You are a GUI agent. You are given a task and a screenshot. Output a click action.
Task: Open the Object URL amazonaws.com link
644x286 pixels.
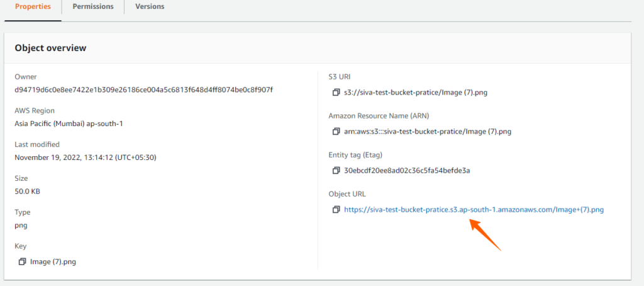point(474,209)
